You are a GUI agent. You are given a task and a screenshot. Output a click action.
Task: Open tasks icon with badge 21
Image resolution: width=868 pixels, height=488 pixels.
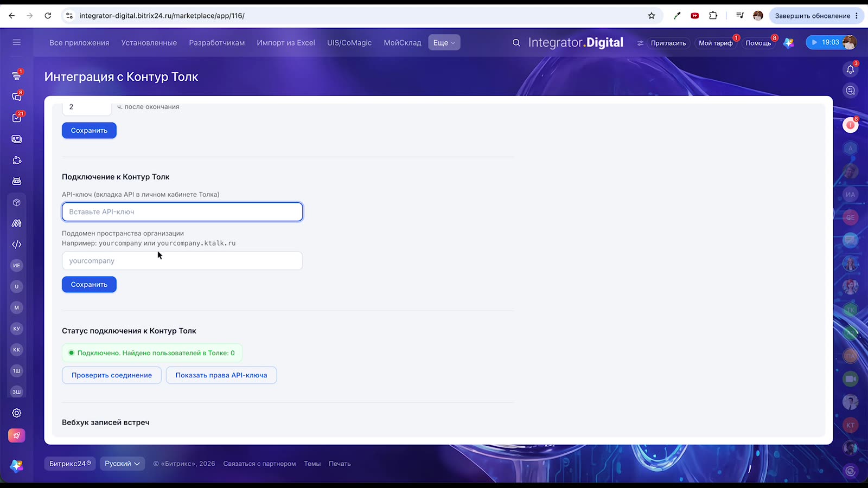pyautogui.click(x=17, y=118)
